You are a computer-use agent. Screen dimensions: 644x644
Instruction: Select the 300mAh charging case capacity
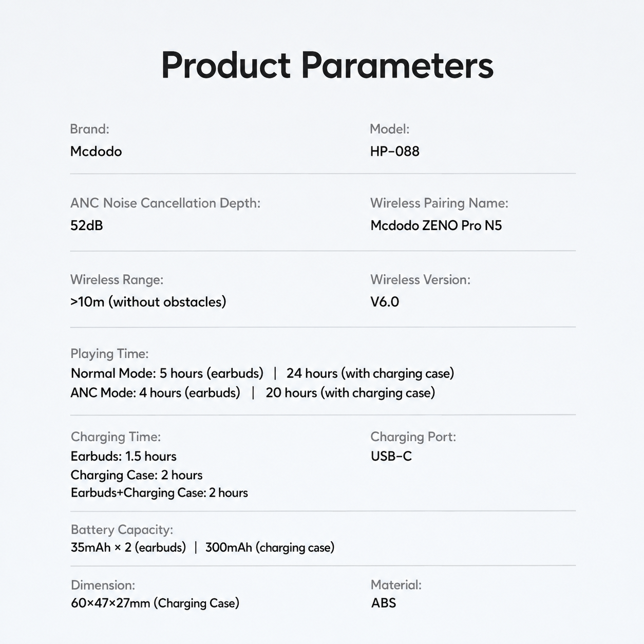click(270, 547)
